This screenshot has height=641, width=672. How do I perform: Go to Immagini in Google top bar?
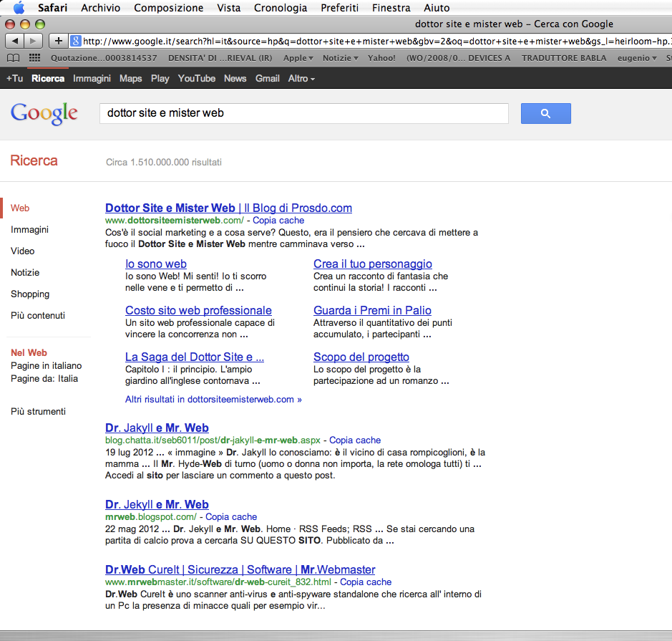(x=92, y=79)
